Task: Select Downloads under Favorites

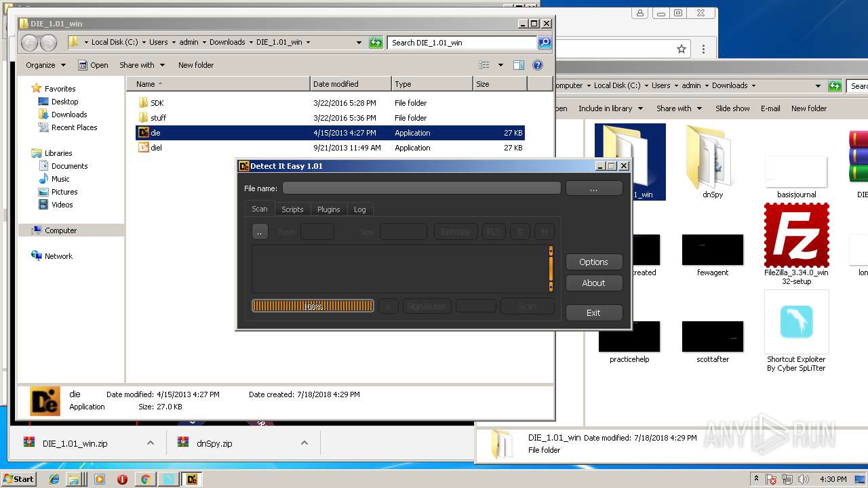Action: click(69, 115)
